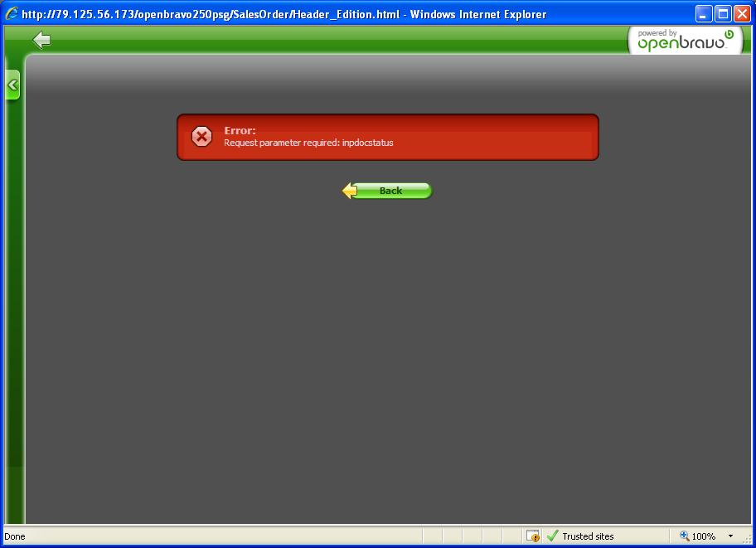Click the Done status text
Viewport: 756px width, 548px height.
point(14,536)
